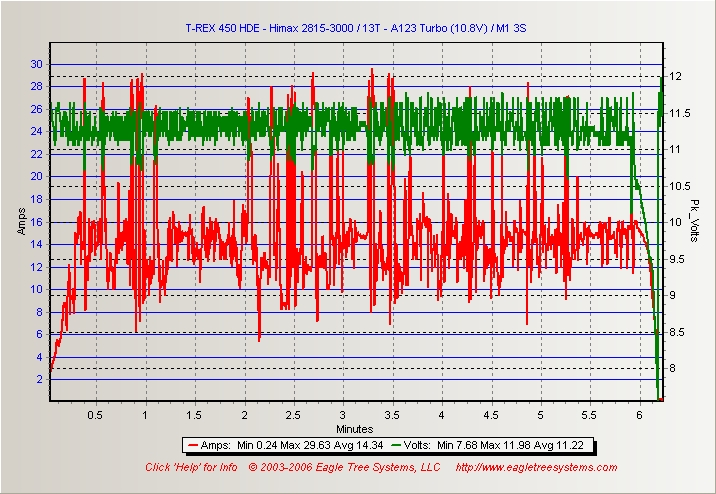Click the 8.5 value on Pk_Volts axis
Viewport: 716px width, 494px height.
[x=677, y=332]
